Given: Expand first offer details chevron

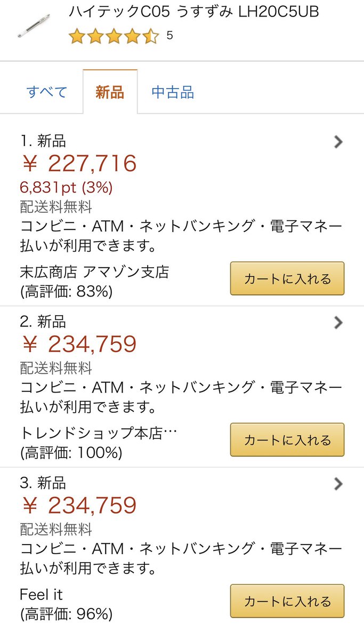Looking at the screenshot, I should (338, 141).
